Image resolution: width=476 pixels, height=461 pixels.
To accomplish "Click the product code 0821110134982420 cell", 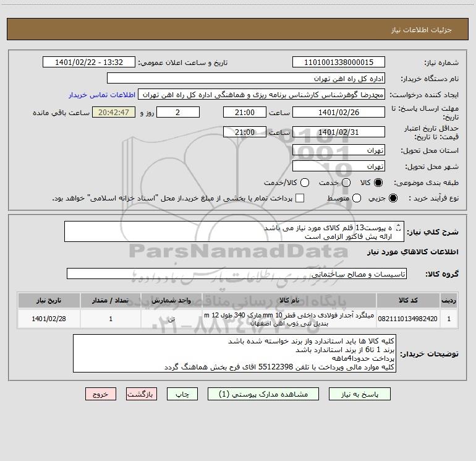I will [408, 319].
